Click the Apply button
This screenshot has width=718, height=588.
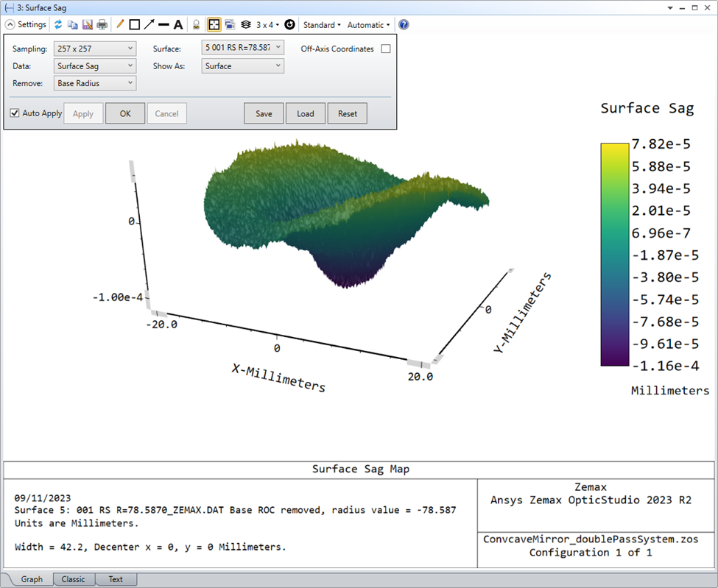pos(83,113)
